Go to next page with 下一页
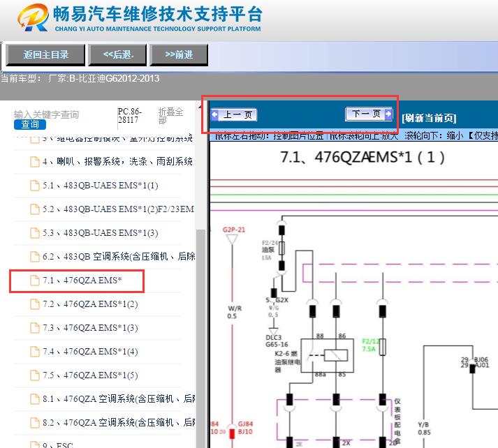The width and height of the screenshot is (498, 448). click(x=369, y=114)
